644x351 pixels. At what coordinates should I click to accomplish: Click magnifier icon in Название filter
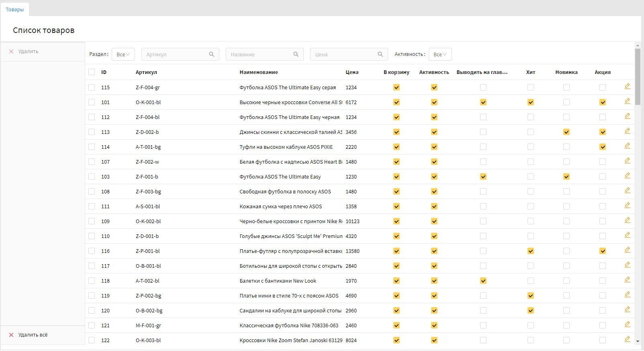[296, 54]
